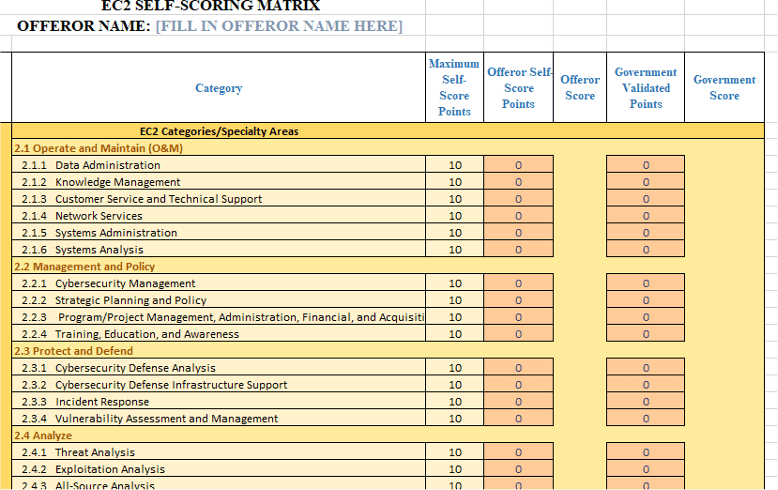Click self-score input for Knowledge Management
778x490 pixels.
click(519, 182)
